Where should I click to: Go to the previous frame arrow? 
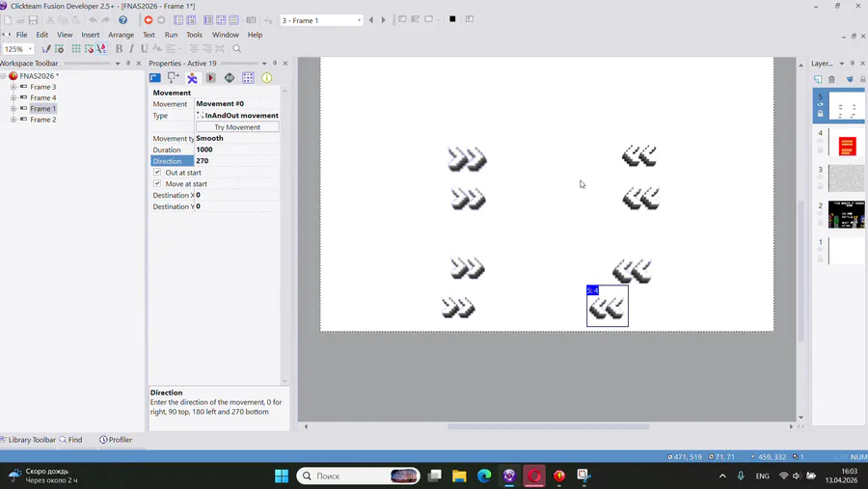click(371, 20)
